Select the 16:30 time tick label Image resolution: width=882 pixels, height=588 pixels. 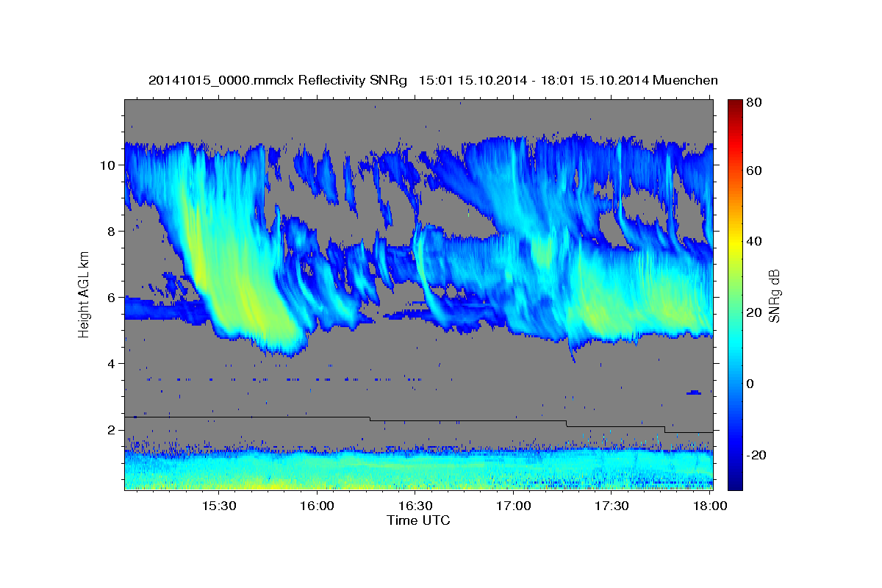[x=415, y=506]
